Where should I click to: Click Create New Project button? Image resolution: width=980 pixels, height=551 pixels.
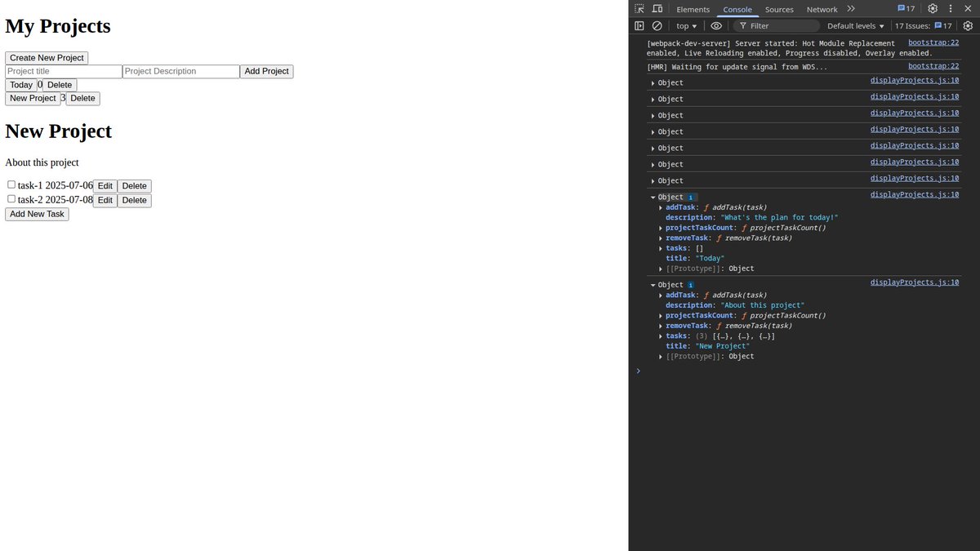(47, 58)
